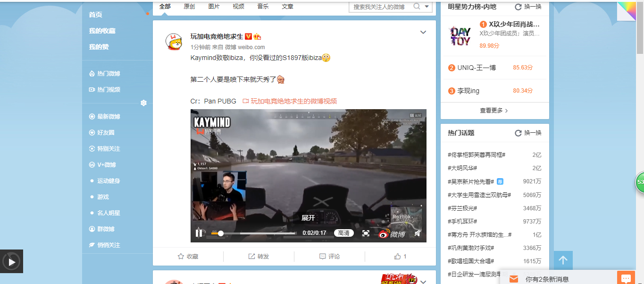This screenshot has height=284, width=644.
Task: Like the post with thumbs-up
Action: coord(400,256)
